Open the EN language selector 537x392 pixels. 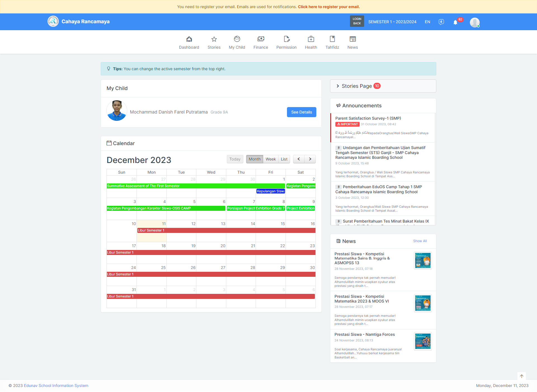[427, 22]
